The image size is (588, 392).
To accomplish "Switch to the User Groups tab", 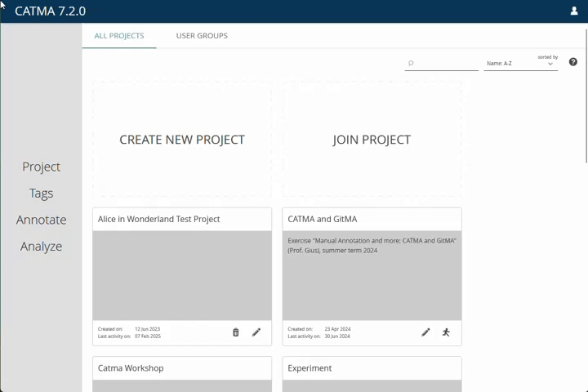I will [x=202, y=36].
